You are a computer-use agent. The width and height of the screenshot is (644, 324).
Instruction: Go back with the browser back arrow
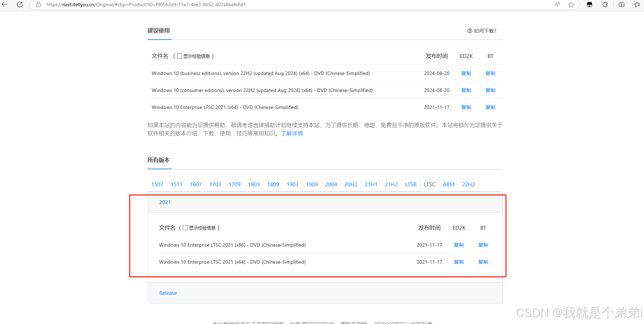5,5
